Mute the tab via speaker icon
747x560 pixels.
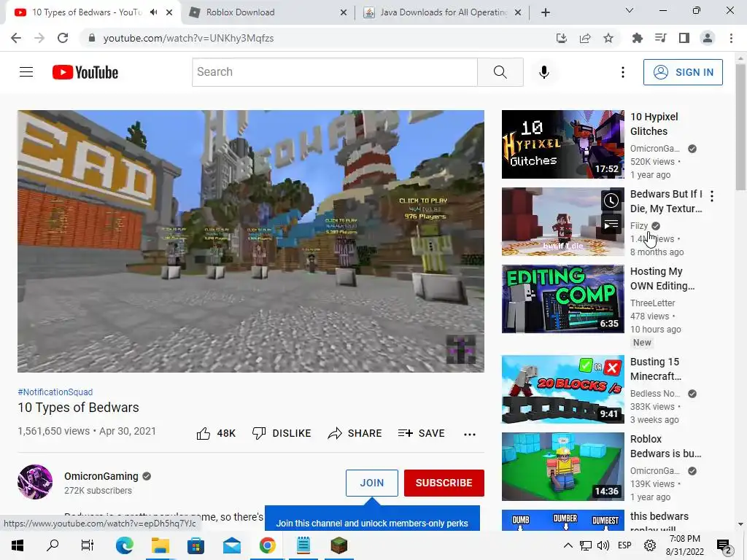coord(153,12)
